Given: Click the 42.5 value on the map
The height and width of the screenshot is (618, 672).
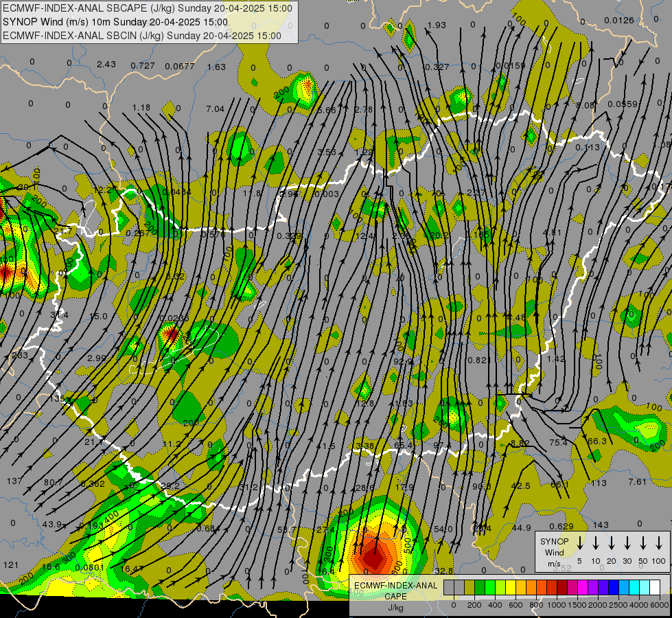Looking at the screenshot, I should (x=521, y=485).
